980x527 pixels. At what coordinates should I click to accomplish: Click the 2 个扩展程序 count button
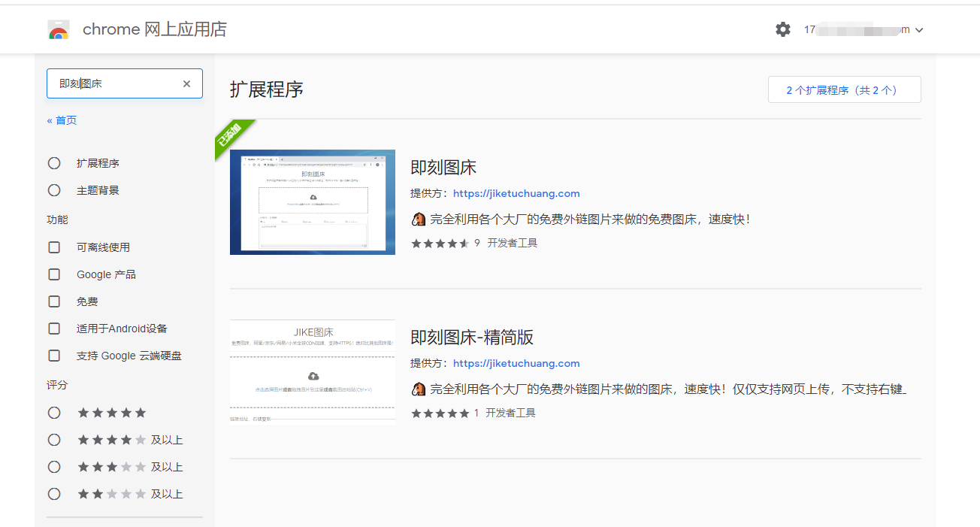pyautogui.click(x=844, y=90)
